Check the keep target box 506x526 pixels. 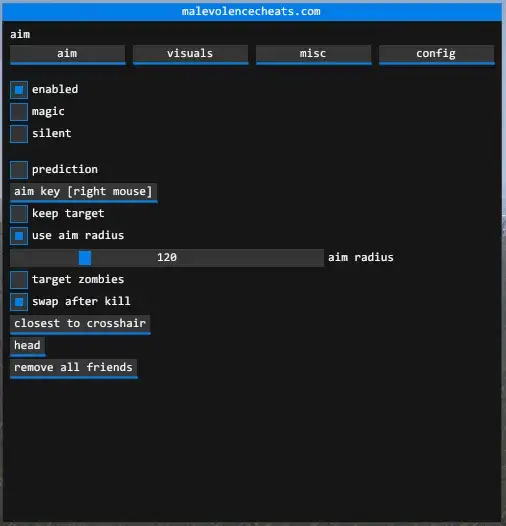(19, 214)
